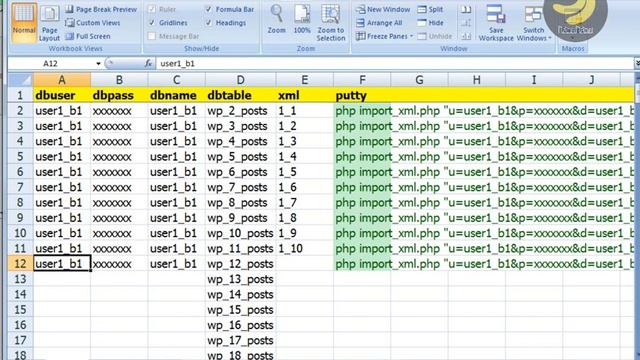640x360 pixels.
Task: Select column H header
Action: 476,80
